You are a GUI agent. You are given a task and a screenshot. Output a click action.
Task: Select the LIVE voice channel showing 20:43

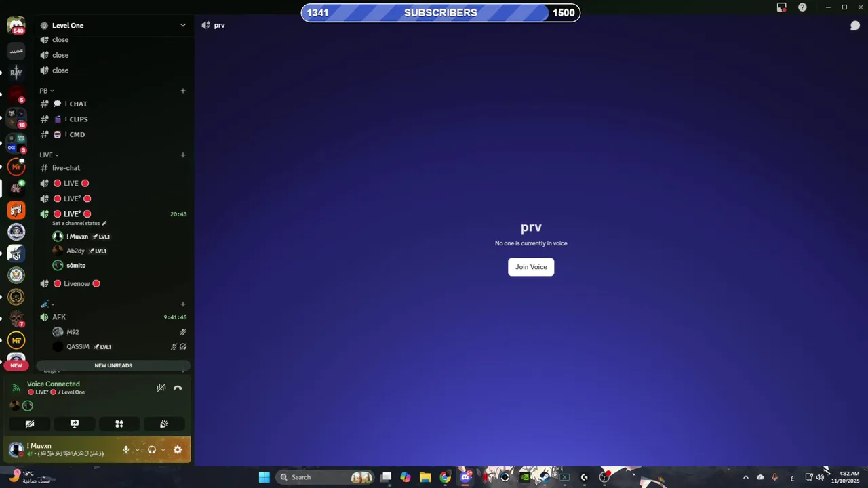point(113,214)
